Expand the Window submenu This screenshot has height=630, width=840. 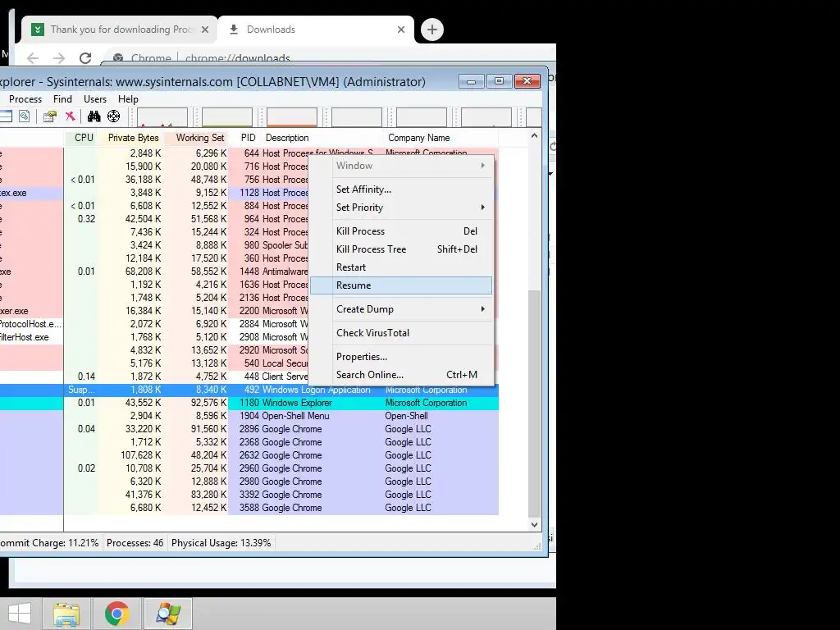point(401,166)
